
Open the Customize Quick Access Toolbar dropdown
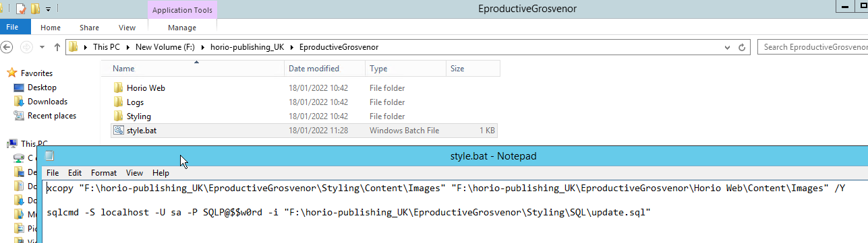tap(49, 10)
